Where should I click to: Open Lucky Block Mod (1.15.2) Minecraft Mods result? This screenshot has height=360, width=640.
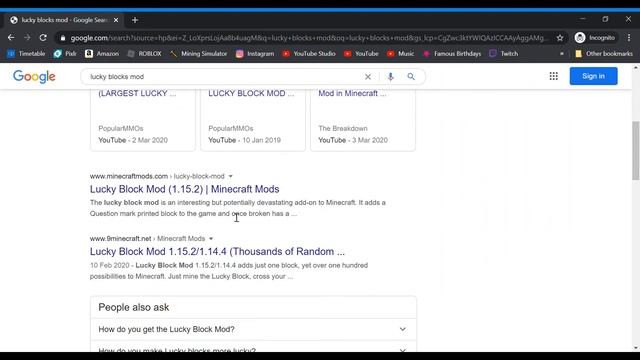click(184, 189)
